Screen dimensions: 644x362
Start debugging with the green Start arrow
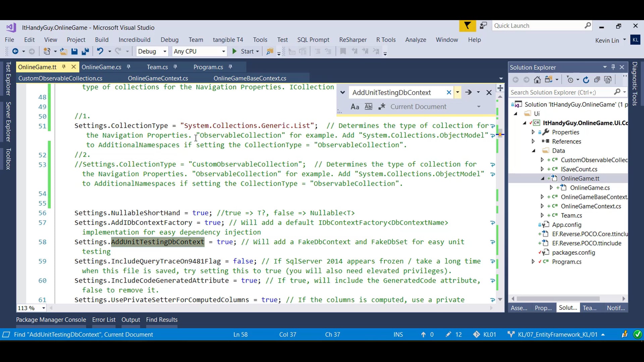tap(235, 51)
